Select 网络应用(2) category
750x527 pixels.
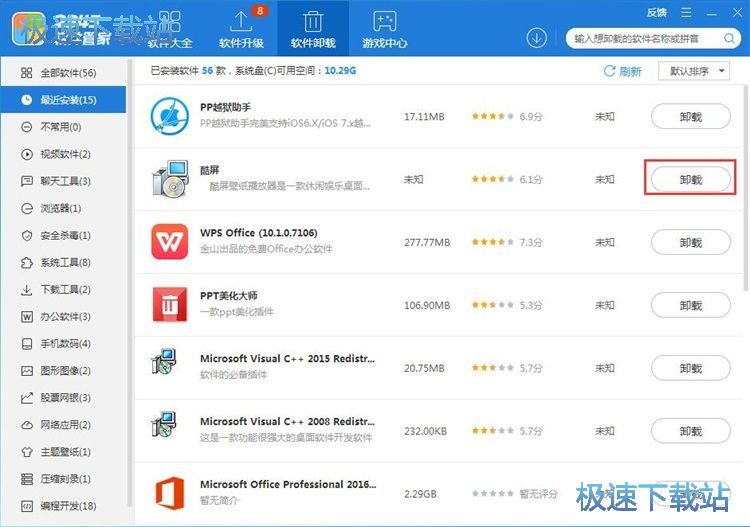(63, 425)
